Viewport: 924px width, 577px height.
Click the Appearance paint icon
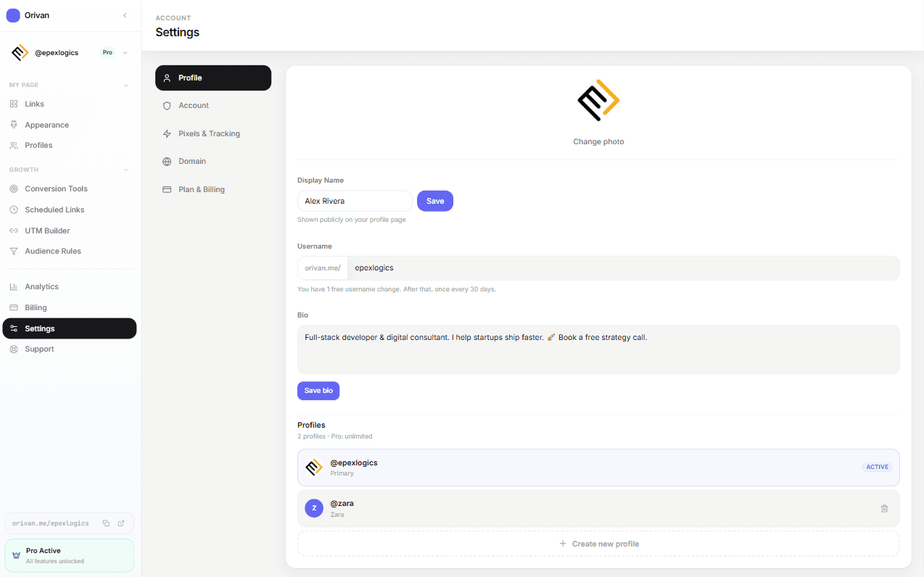pyautogui.click(x=14, y=125)
